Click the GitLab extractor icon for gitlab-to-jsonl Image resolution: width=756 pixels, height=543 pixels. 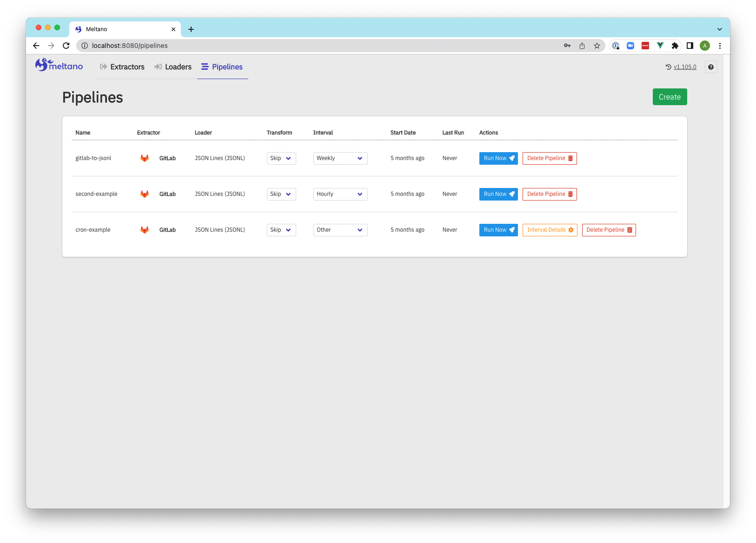coord(145,158)
